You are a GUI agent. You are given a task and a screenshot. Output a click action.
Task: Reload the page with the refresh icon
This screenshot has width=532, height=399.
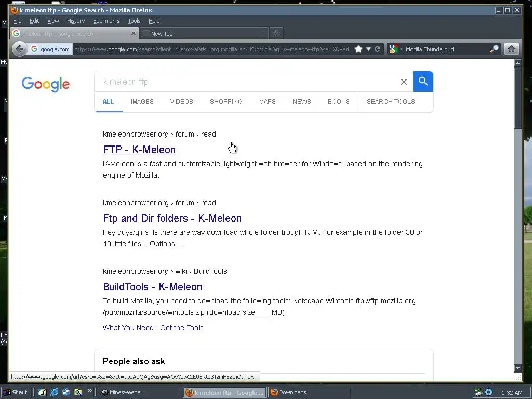377,49
